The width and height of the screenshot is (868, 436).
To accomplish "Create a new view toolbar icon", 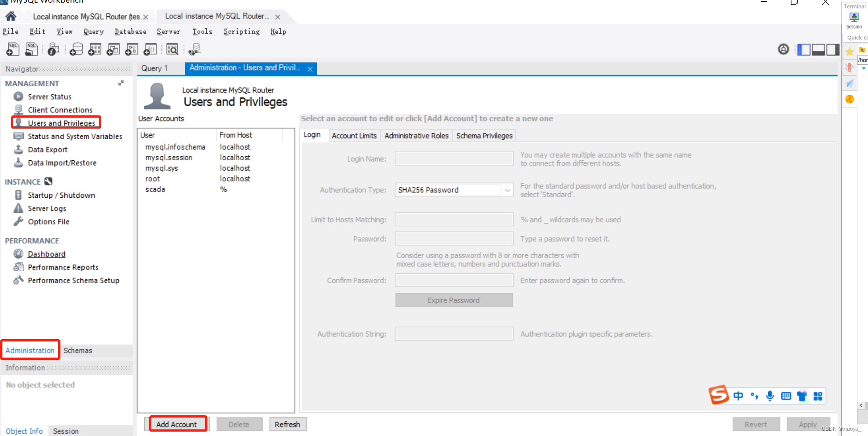I will pos(113,49).
